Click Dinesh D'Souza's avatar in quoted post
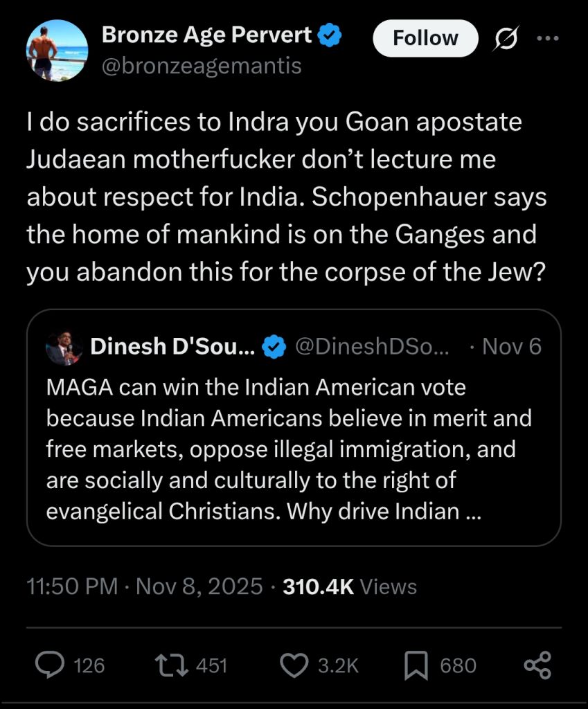The image size is (588, 709). 64,348
